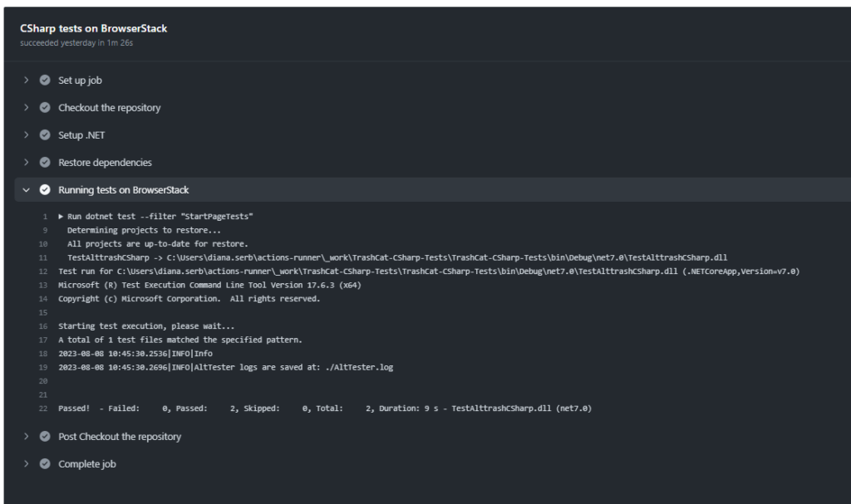Click A total of 1 test files matched line
Screen dimensions: 851x504
[x=180, y=340]
